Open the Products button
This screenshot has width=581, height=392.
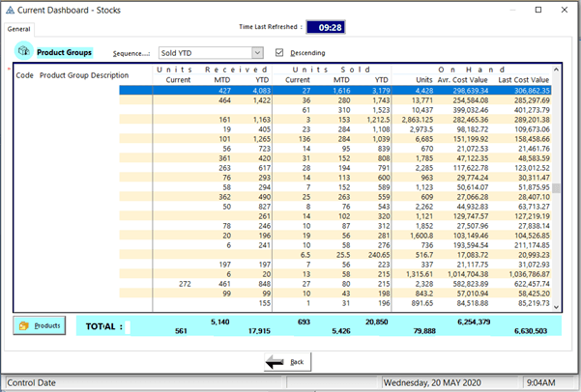40,325
